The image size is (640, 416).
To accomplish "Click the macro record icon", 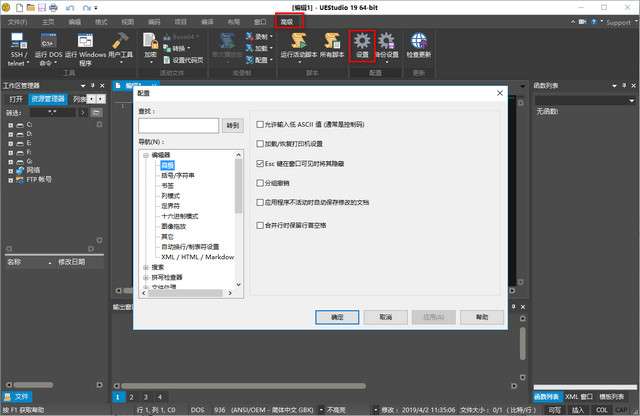I will (250, 37).
